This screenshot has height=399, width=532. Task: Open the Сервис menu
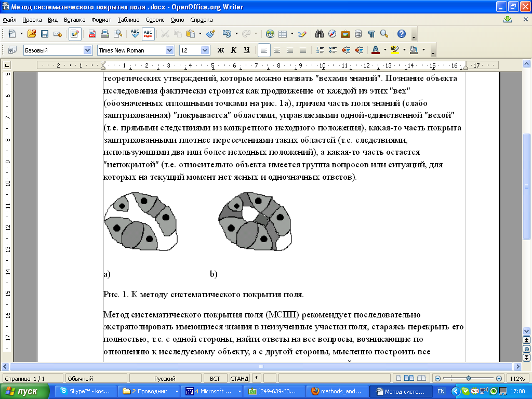[x=155, y=20]
